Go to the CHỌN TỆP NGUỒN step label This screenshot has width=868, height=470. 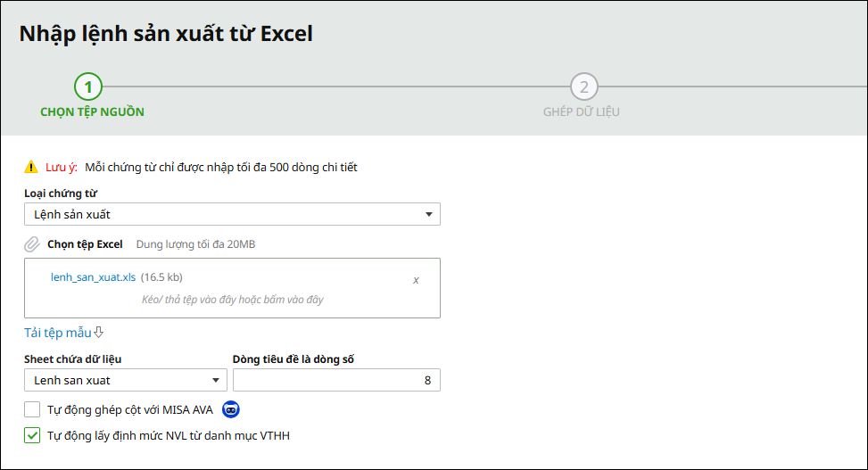[92, 112]
